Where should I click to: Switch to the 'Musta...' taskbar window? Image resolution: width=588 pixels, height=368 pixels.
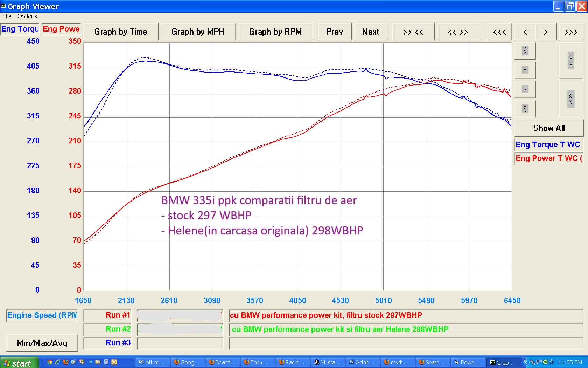(x=327, y=362)
